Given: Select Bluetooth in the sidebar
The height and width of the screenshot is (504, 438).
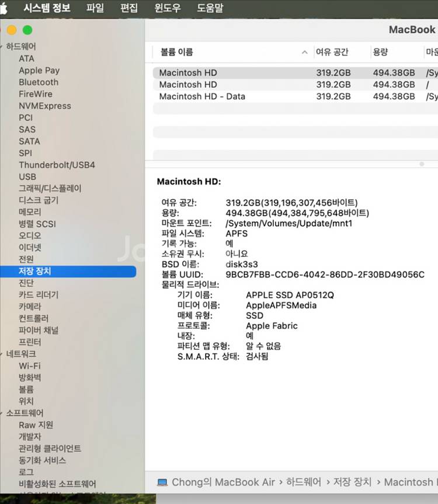Looking at the screenshot, I should click(39, 82).
